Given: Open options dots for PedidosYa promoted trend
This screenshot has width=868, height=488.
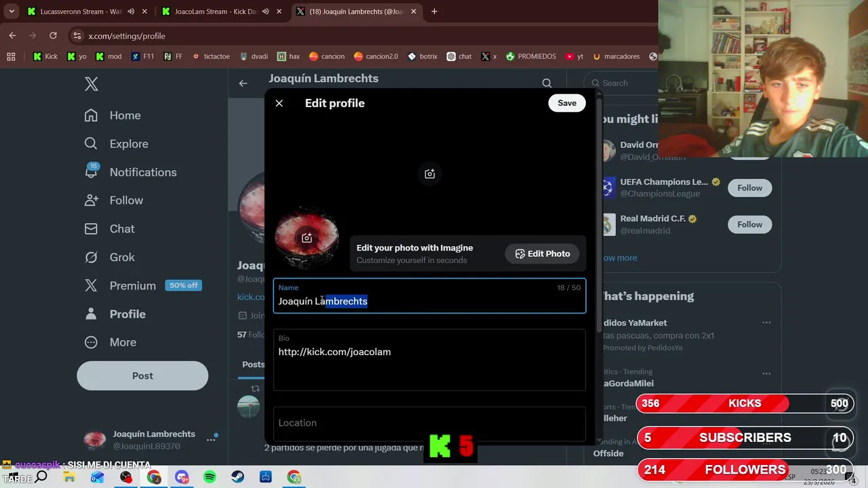Looking at the screenshot, I should pyautogui.click(x=766, y=323).
